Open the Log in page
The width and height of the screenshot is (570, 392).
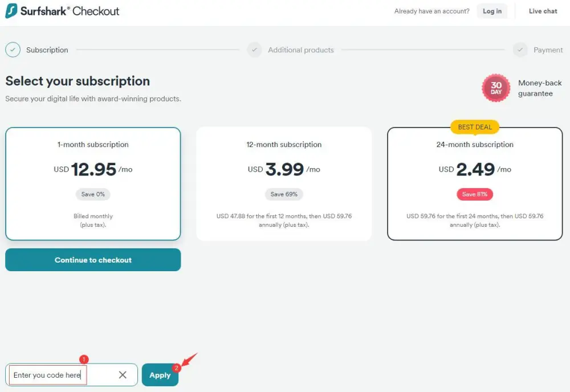(x=492, y=11)
